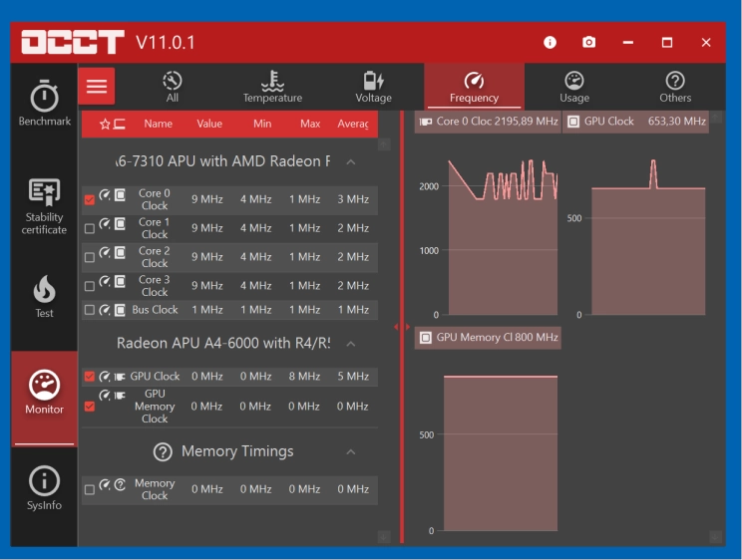This screenshot has width=742, height=560.
Task: Open the OCCT info icon in title bar
Action: pos(550,43)
